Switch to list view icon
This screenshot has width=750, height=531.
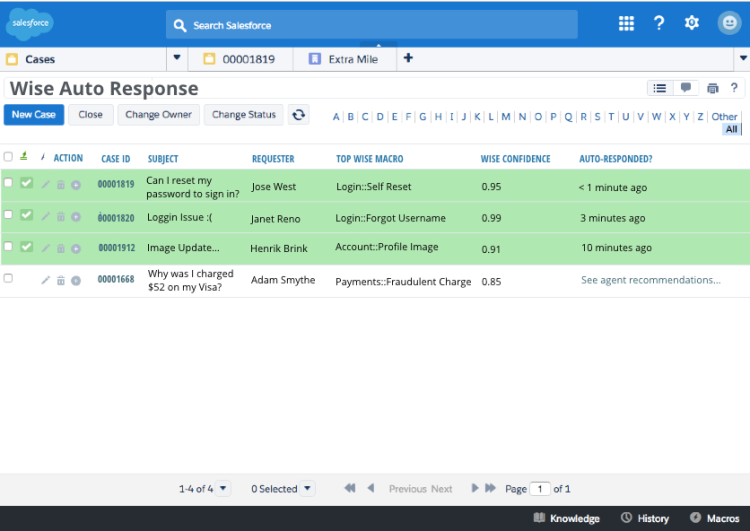660,88
